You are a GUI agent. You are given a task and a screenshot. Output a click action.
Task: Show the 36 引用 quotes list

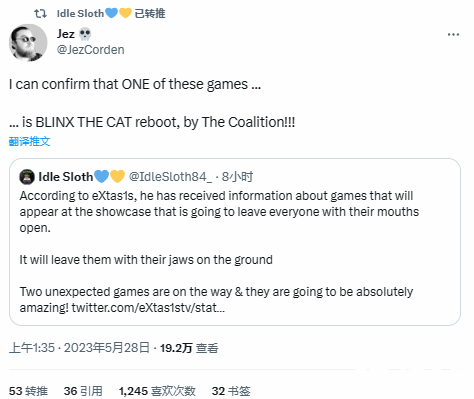(83, 391)
